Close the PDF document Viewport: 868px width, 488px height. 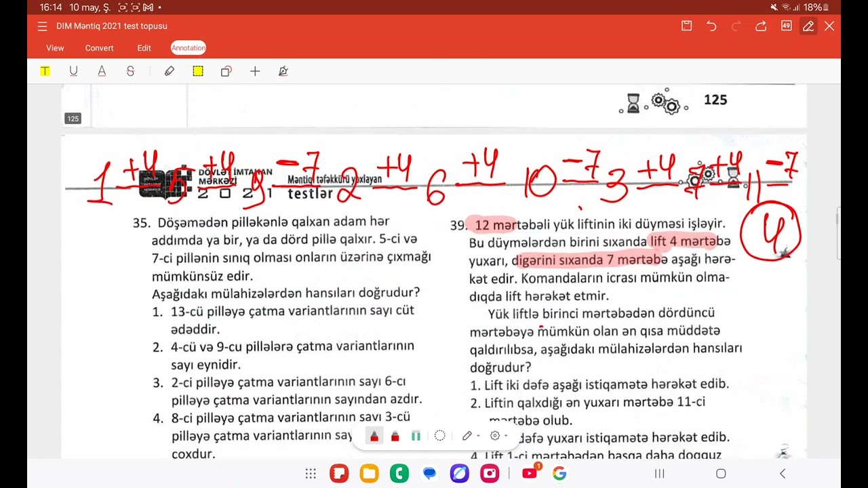[829, 26]
